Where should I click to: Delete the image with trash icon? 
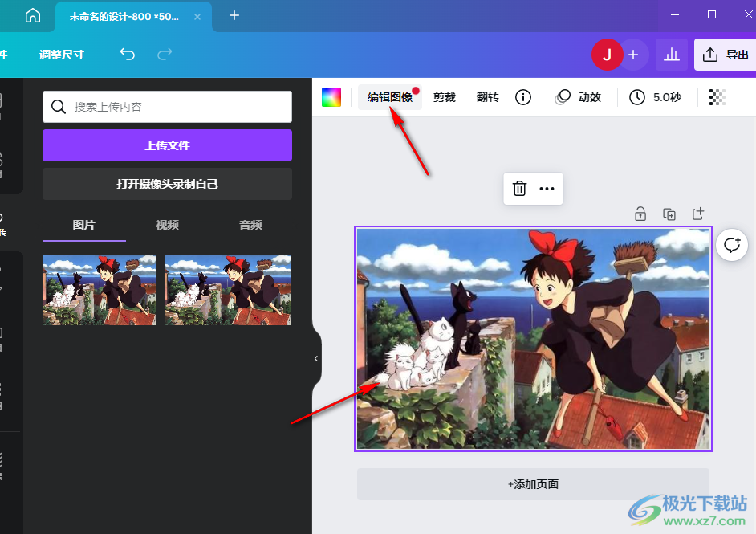(519, 189)
